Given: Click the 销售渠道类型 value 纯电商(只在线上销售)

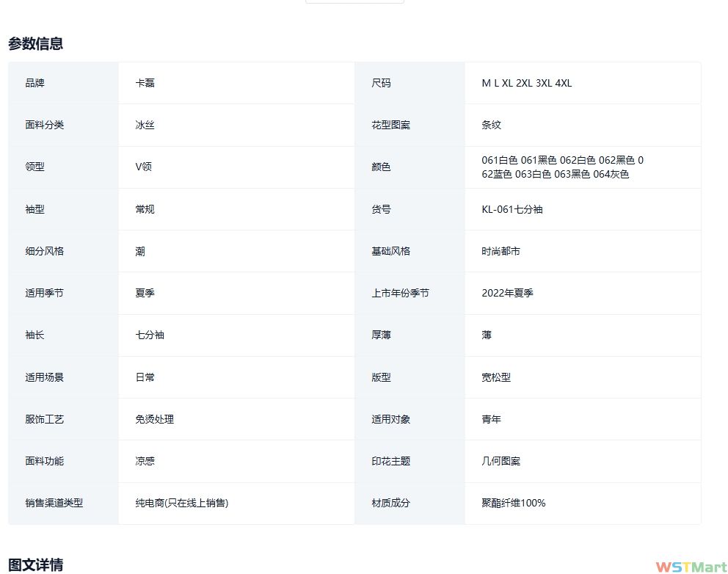Looking at the screenshot, I should pyautogui.click(x=181, y=503).
